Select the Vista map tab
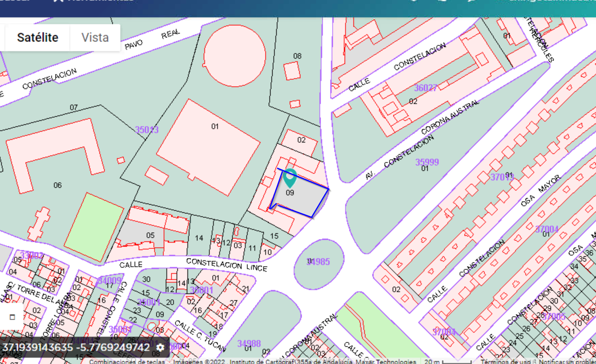Viewport: 596px width, 364px height. [x=95, y=37]
